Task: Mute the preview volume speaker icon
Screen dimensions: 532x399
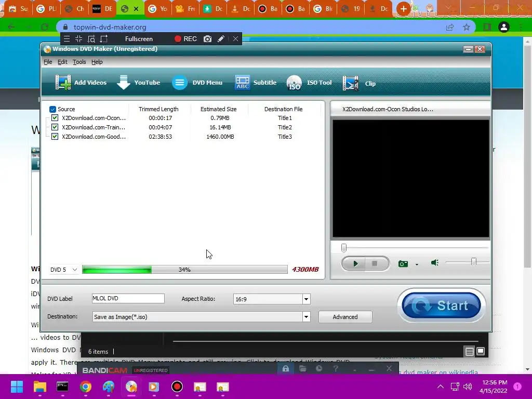Action: coord(435,262)
